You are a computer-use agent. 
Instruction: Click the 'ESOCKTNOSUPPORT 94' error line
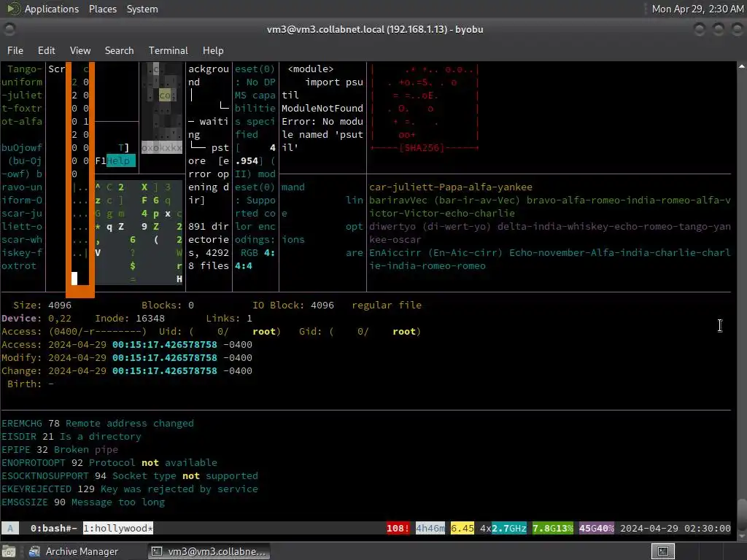(130, 475)
